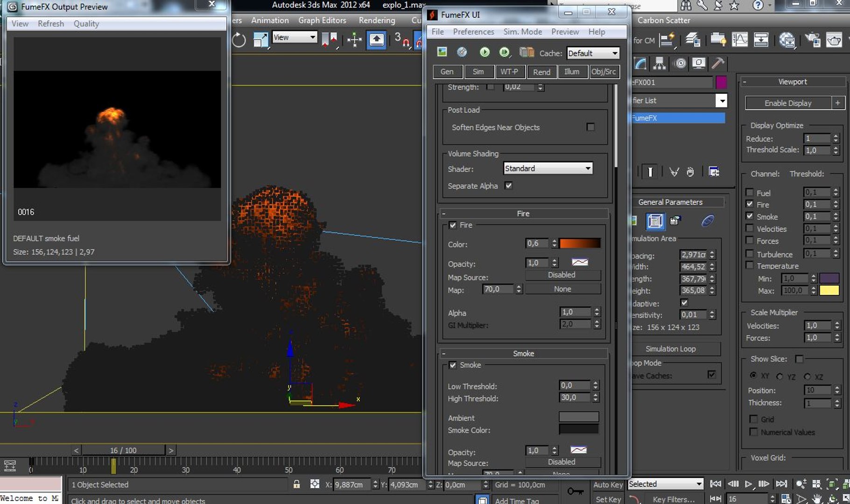Disable the Fire checkbox in Fire rollout
The height and width of the screenshot is (504, 850).
(452, 225)
